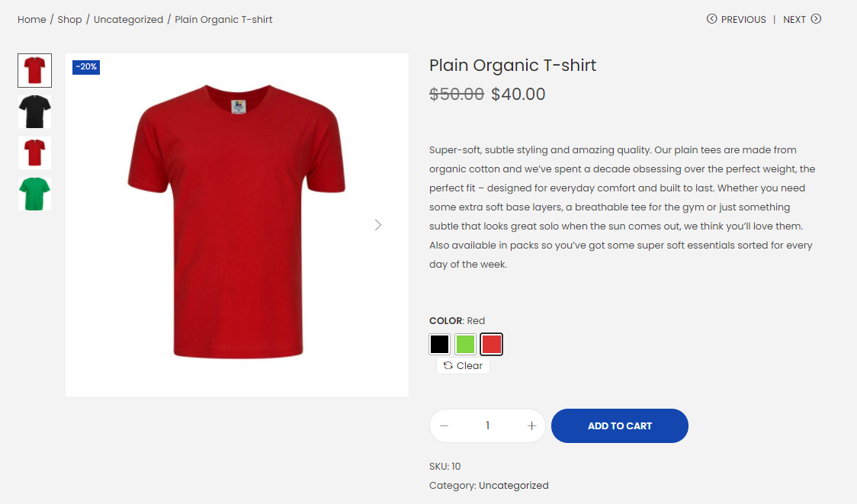Click the Add to Cart button
This screenshot has height=504, width=857.
(620, 425)
